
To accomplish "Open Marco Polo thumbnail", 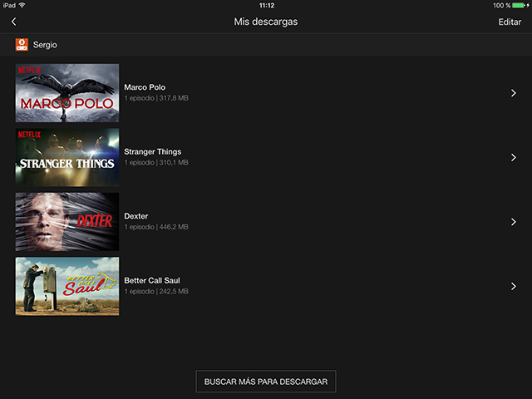I will [x=67, y=93].
